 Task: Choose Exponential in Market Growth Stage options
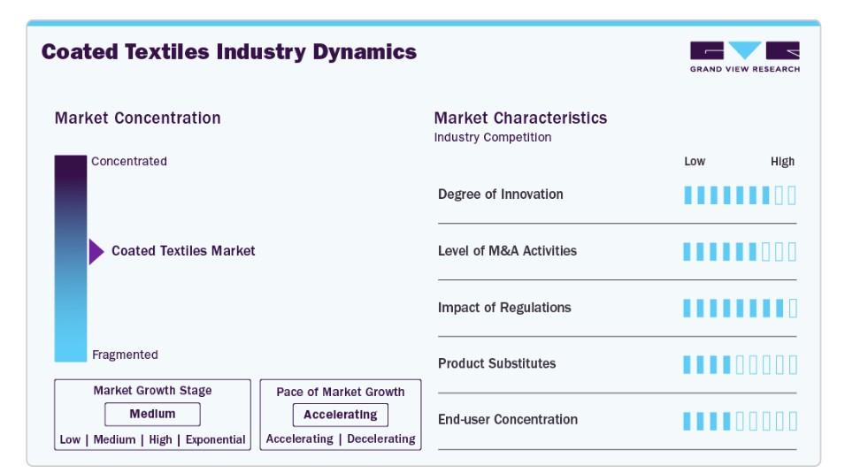(215, 439)
